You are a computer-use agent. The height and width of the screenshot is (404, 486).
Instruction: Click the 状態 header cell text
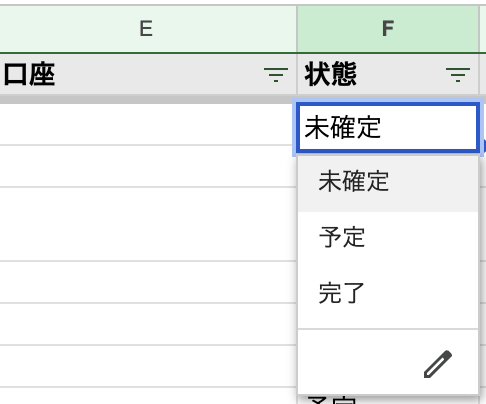pos(330,74)
